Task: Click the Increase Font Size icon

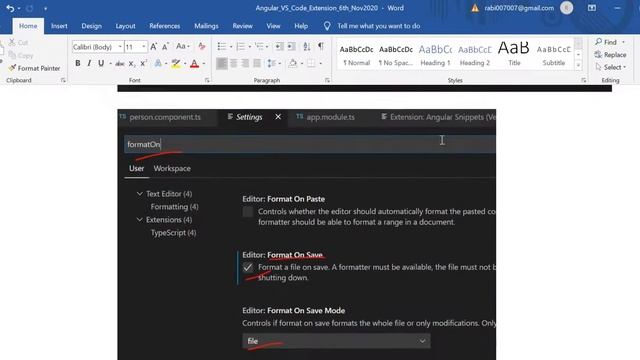Action: pyautogui.click(x=153, y=47)
